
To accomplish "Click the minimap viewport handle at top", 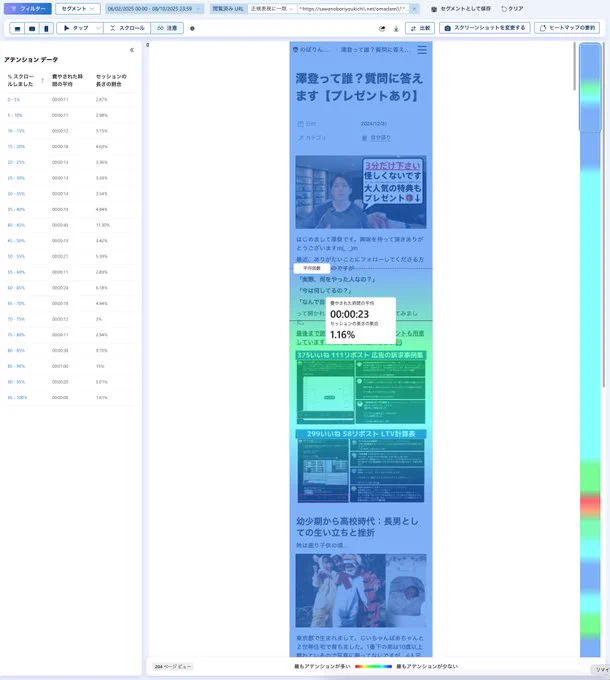I will click(x=590, y=87).
